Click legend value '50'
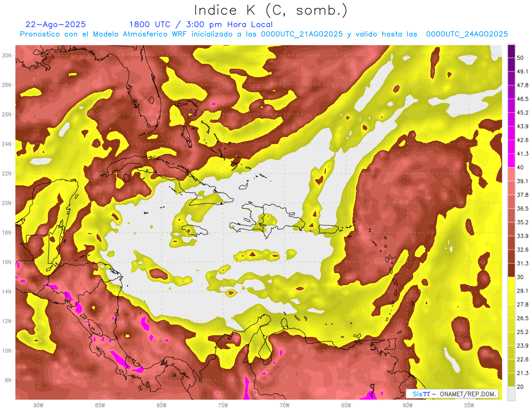532x411 pixels. point(520,58)
